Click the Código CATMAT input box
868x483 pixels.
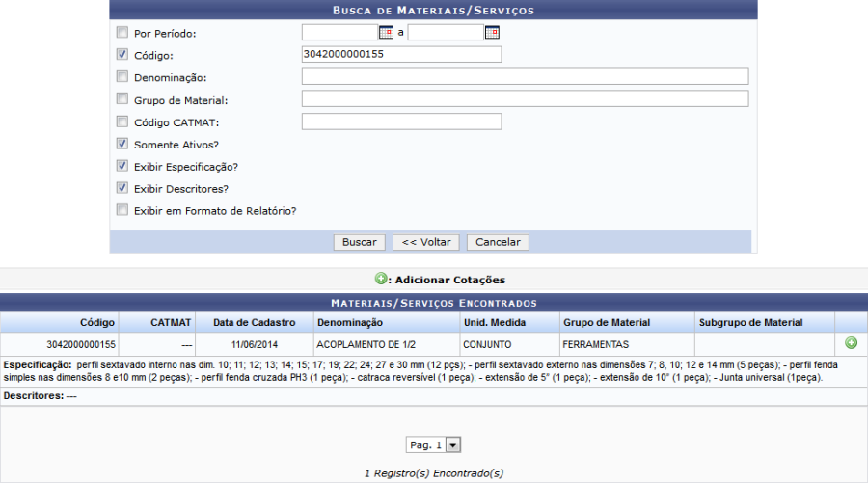click(401, 121)
